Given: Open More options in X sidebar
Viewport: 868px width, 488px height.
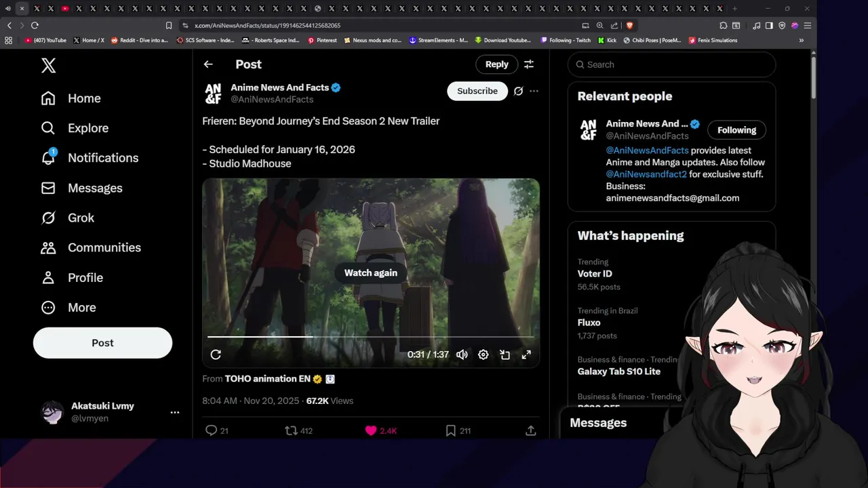Looking at the screenshot, I should pos(68,307).
